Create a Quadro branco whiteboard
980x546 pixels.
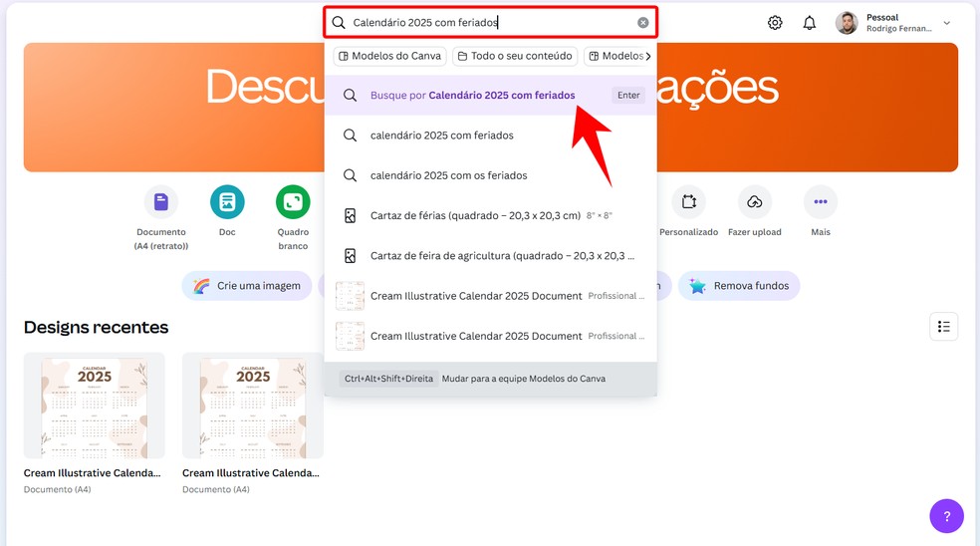(293, 217)
